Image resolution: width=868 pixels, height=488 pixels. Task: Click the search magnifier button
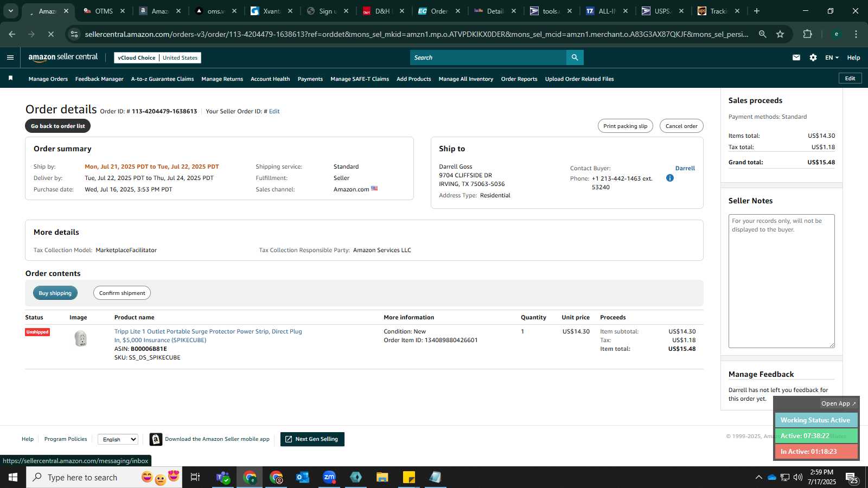point(575,57)
